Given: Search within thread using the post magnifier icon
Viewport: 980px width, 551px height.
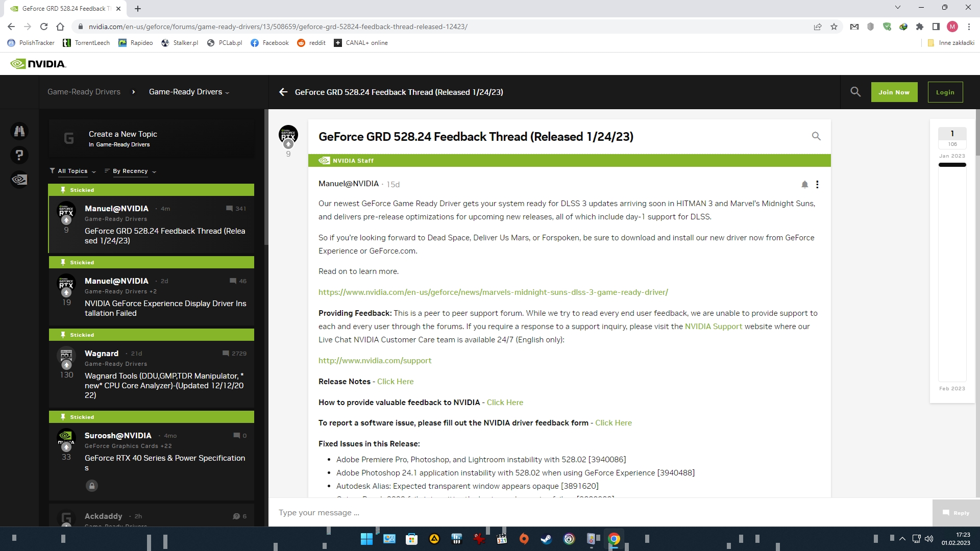Looking at the screenshot, I should pyautogui.click(x=816, y=136).
